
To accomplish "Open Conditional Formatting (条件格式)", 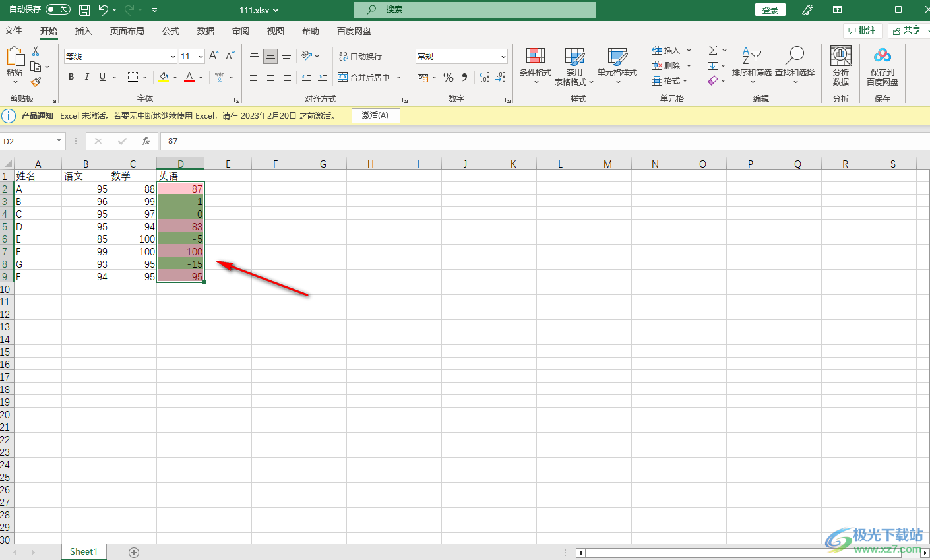I will pos(535,67).
